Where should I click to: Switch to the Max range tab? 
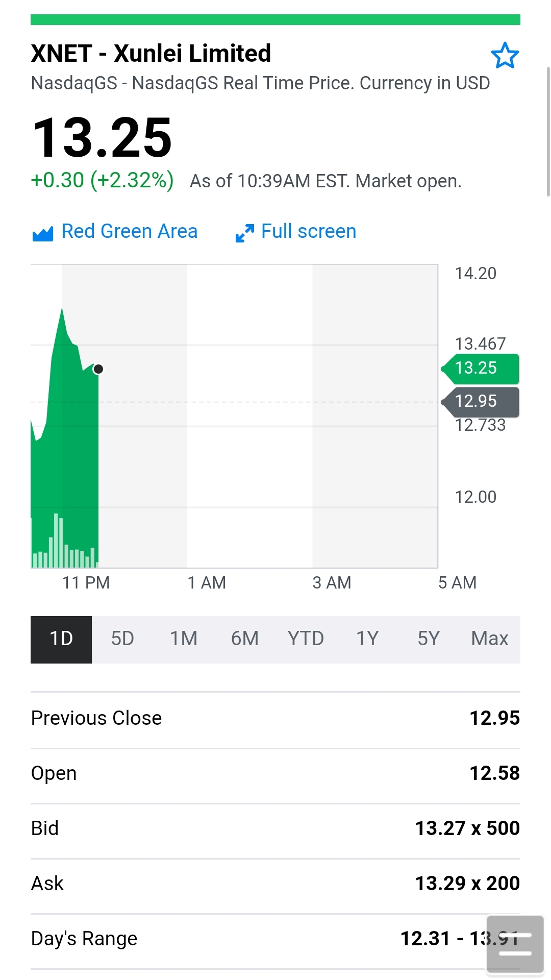coord(490,640)
